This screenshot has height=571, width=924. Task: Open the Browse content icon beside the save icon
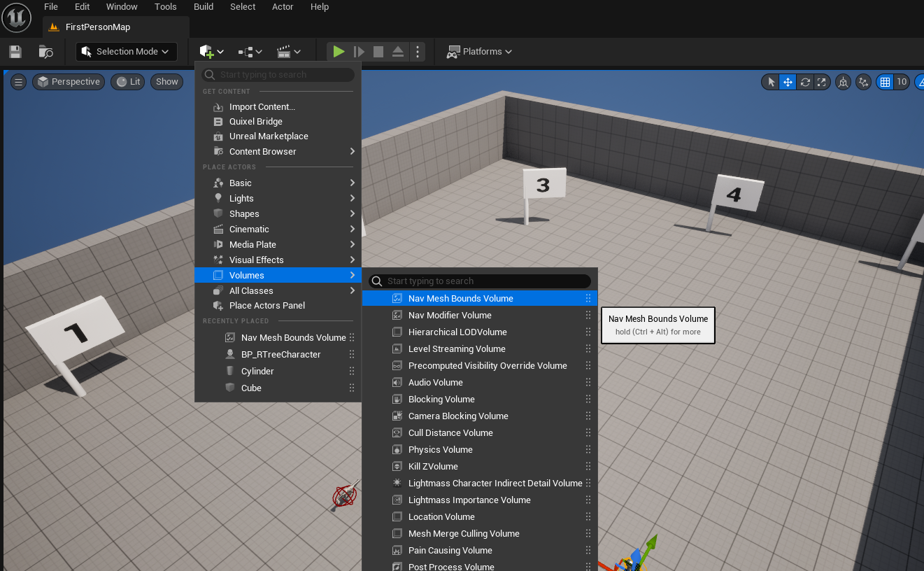(x=45, y=52)
